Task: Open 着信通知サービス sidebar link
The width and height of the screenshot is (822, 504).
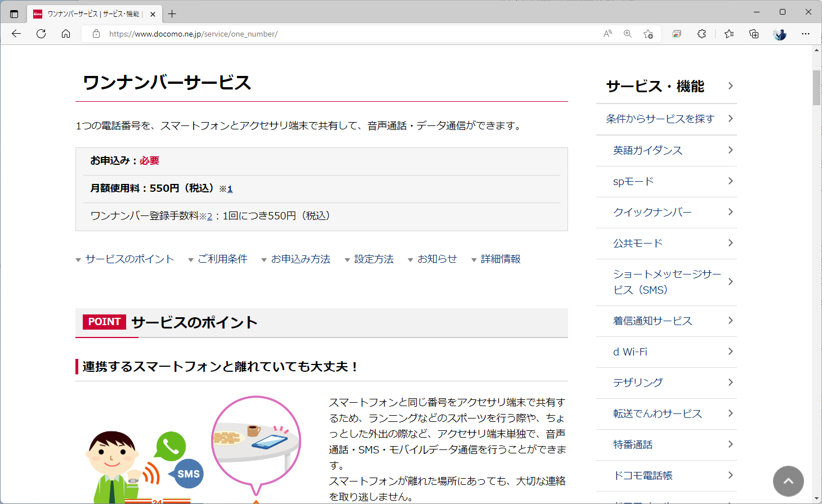Action: (667, 321)
